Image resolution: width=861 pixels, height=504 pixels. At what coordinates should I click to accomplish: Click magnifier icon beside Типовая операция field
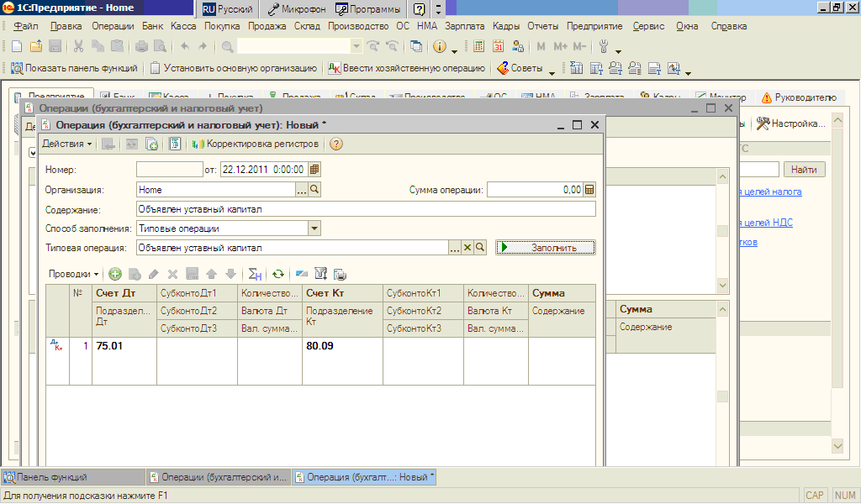(x=480, y=247)
